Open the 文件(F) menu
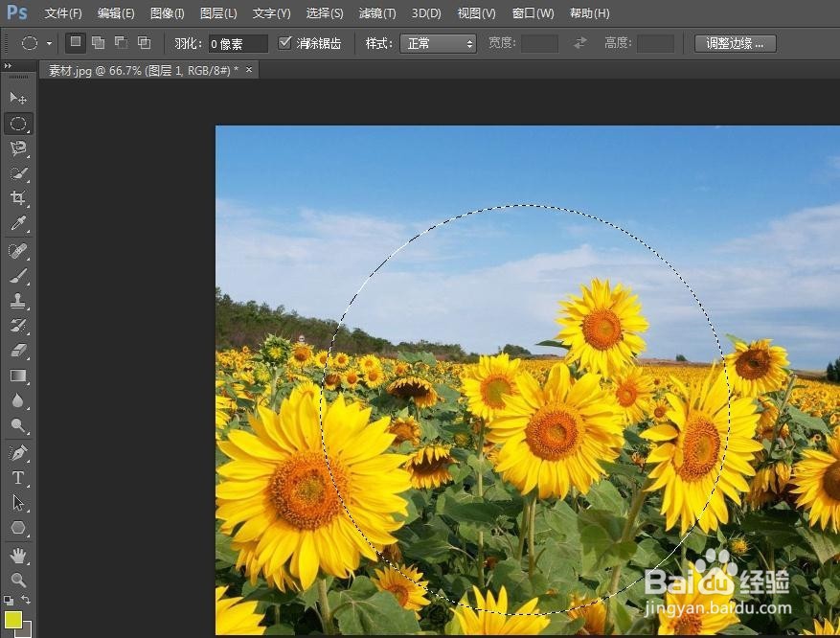This screenshot has height=638, width=840. (x=62, y=12)
